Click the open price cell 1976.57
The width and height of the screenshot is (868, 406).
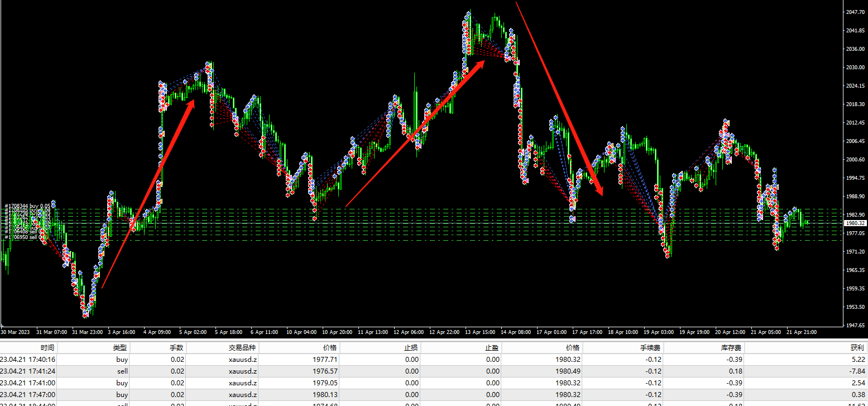[x=326, y=371]
